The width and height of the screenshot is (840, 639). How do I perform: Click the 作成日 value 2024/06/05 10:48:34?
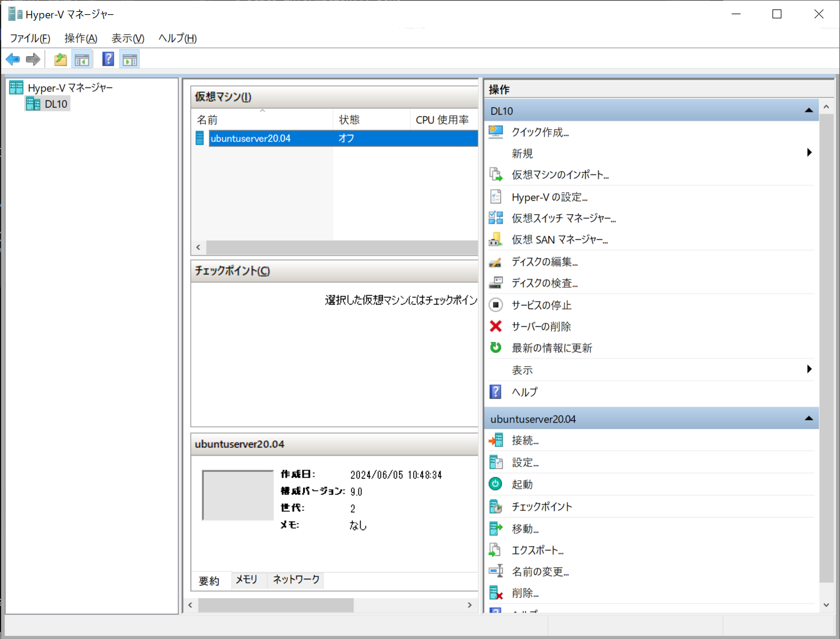coord(396,475)
